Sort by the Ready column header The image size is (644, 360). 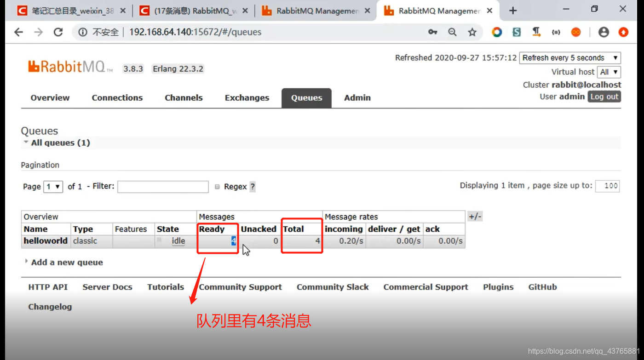click(212, 229)
